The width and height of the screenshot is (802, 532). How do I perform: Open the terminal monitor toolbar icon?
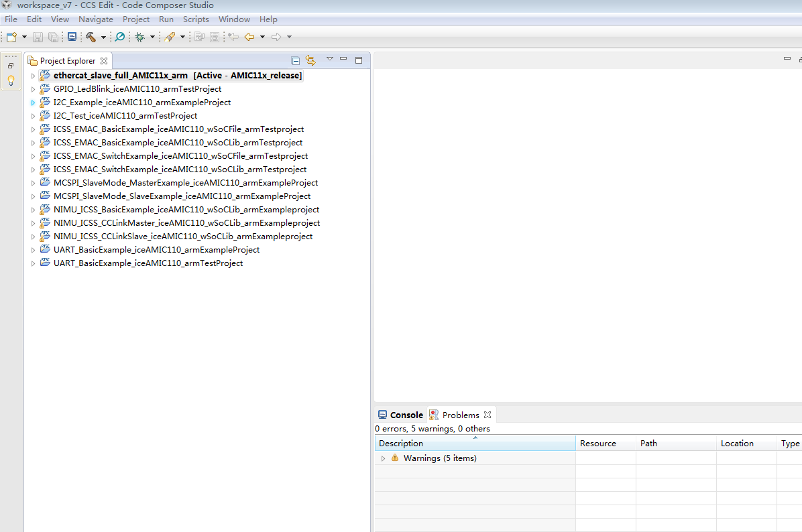72,37
